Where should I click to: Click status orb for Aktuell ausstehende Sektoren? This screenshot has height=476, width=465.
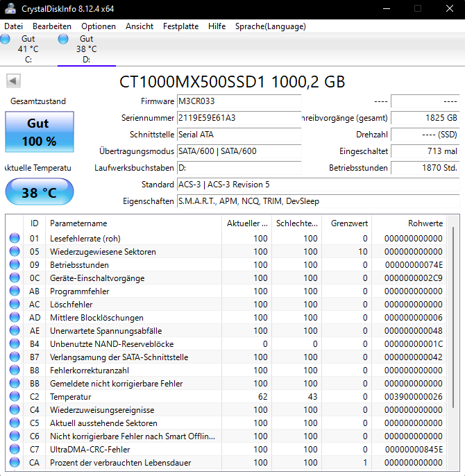(15, 423)
